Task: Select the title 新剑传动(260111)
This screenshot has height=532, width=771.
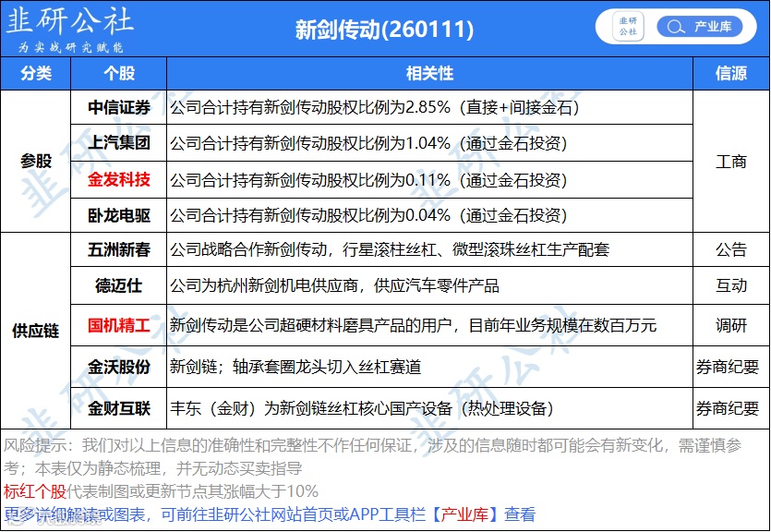Action: 384,30
